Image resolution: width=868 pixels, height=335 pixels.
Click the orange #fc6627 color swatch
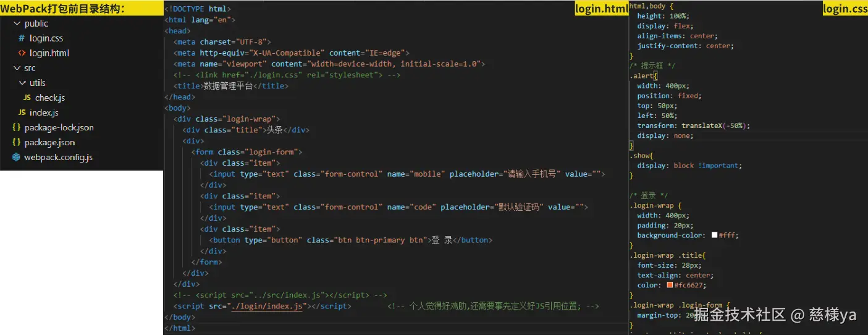click(670, 285)
